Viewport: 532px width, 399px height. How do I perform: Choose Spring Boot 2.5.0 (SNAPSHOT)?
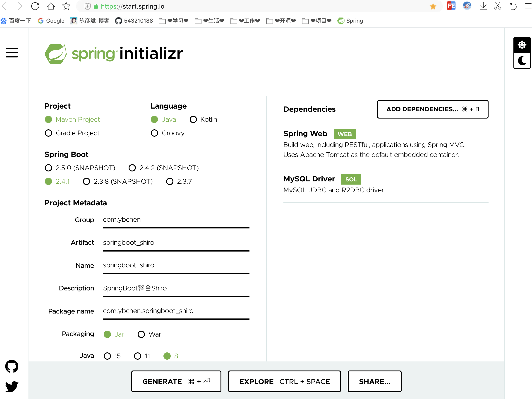[x=80, y=168]
